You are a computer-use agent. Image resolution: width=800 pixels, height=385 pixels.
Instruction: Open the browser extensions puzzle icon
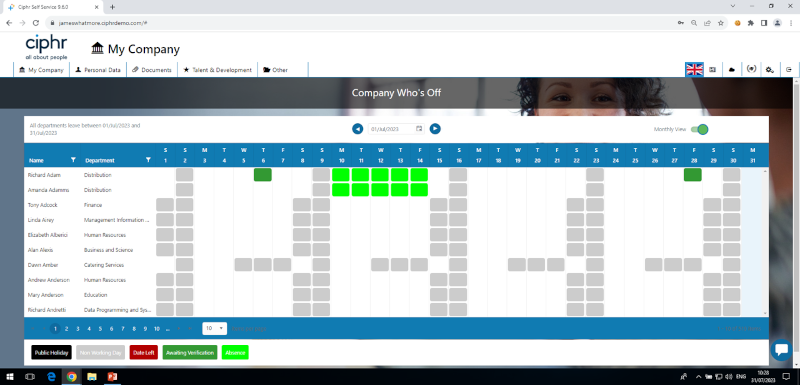click(x=751, y=23)
